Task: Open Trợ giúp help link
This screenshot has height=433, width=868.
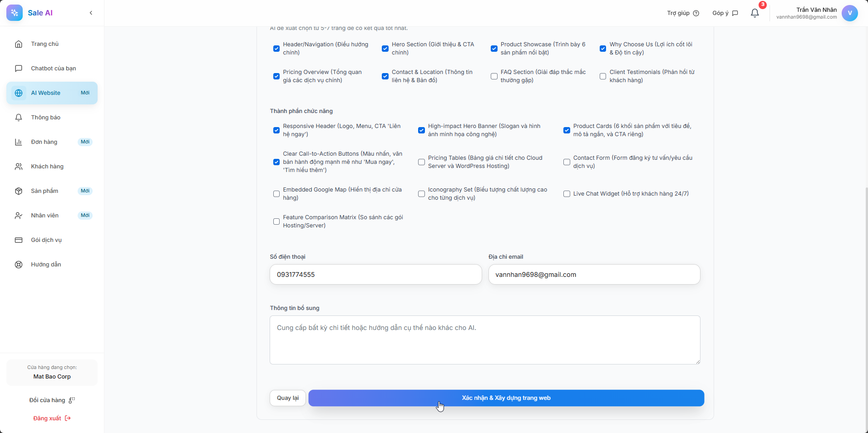Action: click(x=683, y=13)
